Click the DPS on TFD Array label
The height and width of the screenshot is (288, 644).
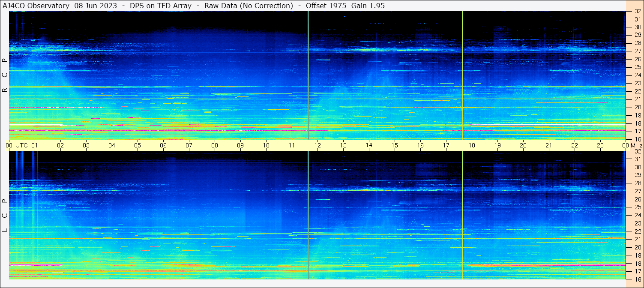(x=161, y=6)
